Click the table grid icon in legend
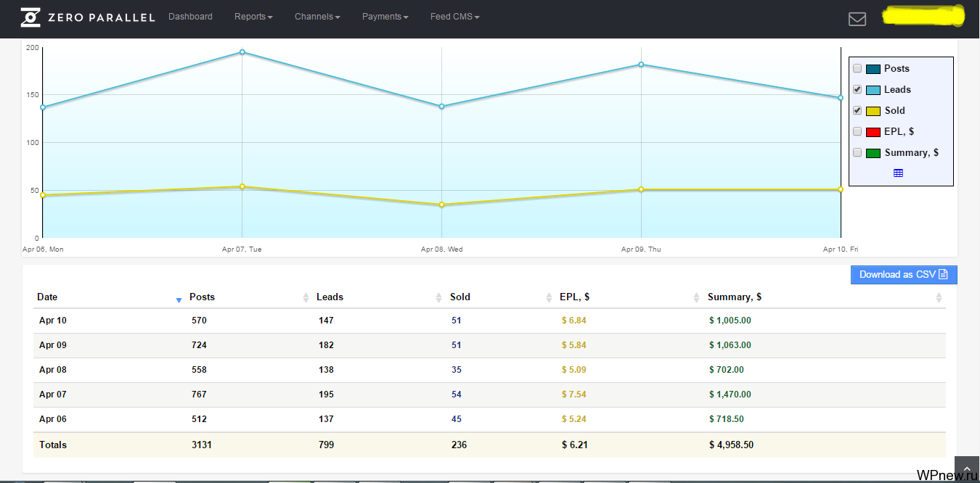The width and height of the screenshot is (980, 483). [898, 173]
